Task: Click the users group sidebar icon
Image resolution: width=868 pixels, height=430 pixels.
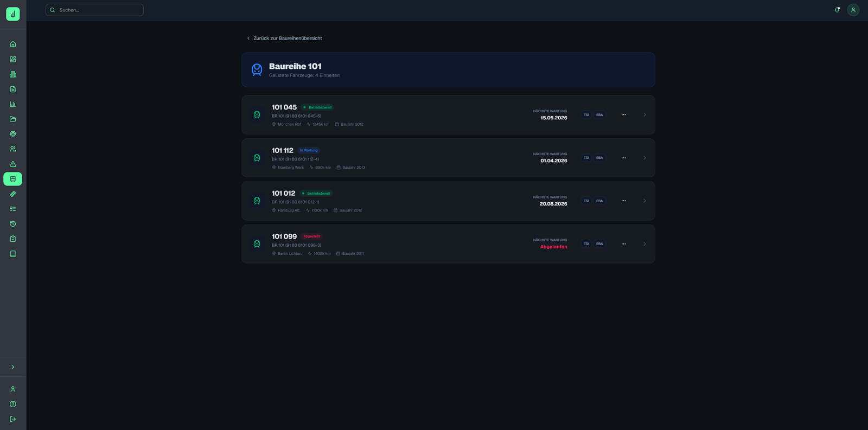Action: click(x=13, y=149)
